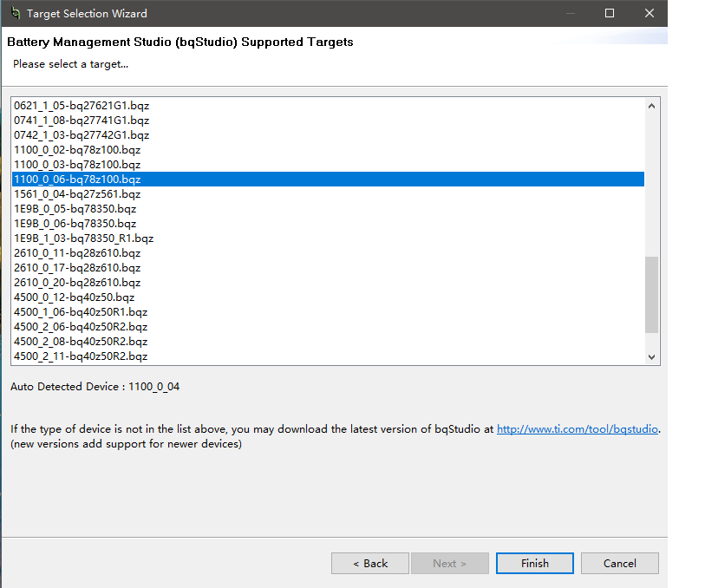Select 0621_1_05-bq27621G1.bqz target
705x588 pixels.
(x=82, y=105)
